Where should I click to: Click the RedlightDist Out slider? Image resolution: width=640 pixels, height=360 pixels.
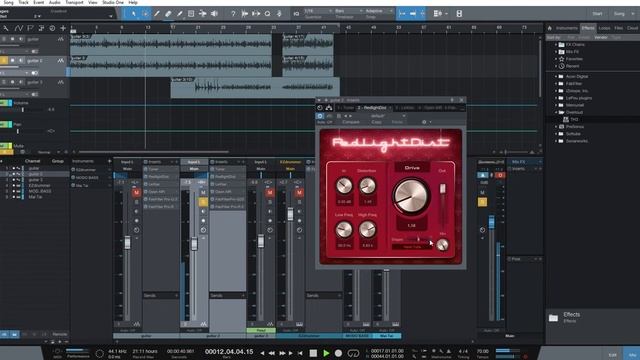pyautogui.click(x=442, y=189)
